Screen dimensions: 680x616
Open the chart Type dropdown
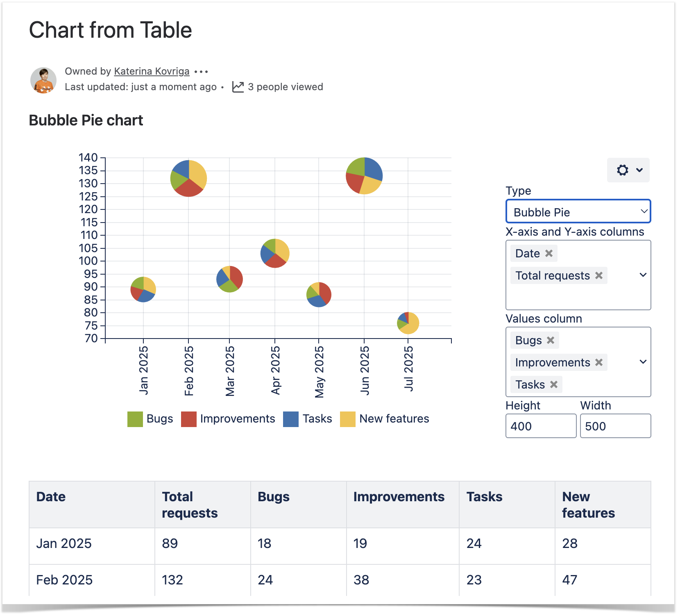[x=578, y=212]
